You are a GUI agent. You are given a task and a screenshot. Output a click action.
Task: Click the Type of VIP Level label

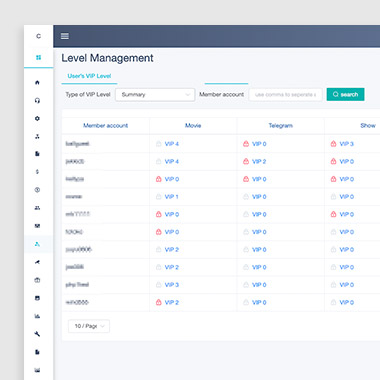click(88, 94)
